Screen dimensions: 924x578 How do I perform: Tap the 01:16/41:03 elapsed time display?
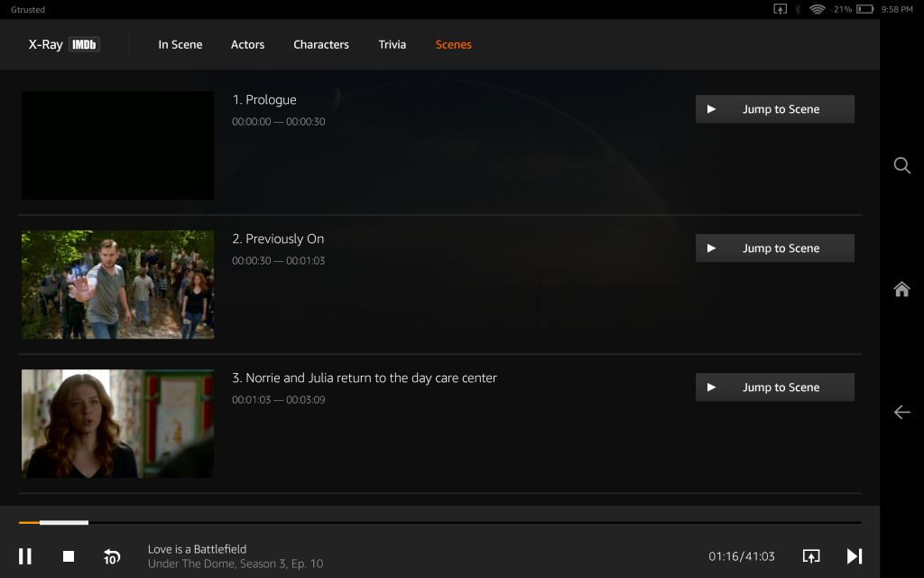pos(742,556)
